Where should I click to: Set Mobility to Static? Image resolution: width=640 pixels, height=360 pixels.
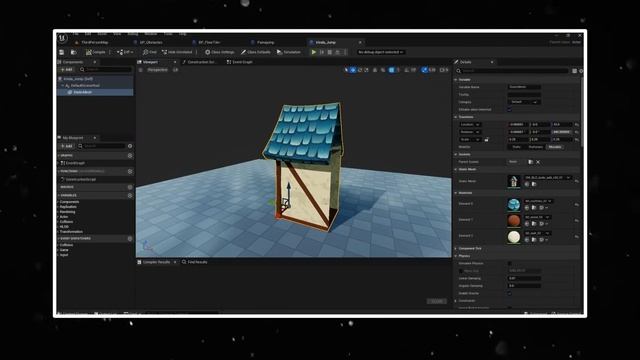coord(516,147)
